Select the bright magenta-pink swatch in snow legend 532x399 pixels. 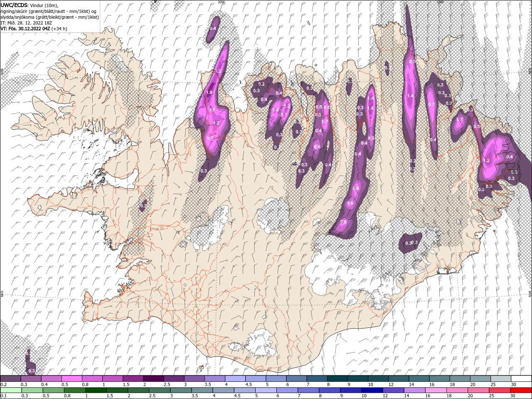coord(72,379)
